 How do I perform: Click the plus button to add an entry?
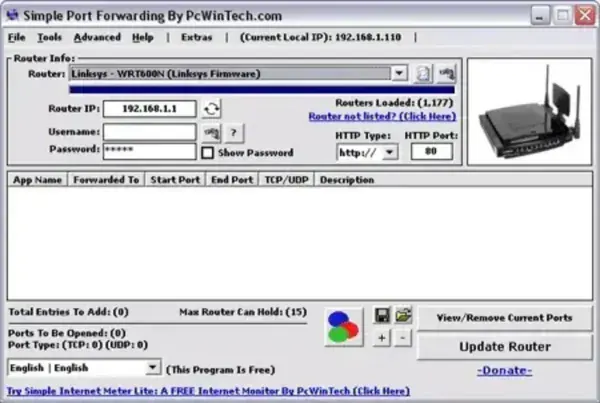[x=382, y=338]
